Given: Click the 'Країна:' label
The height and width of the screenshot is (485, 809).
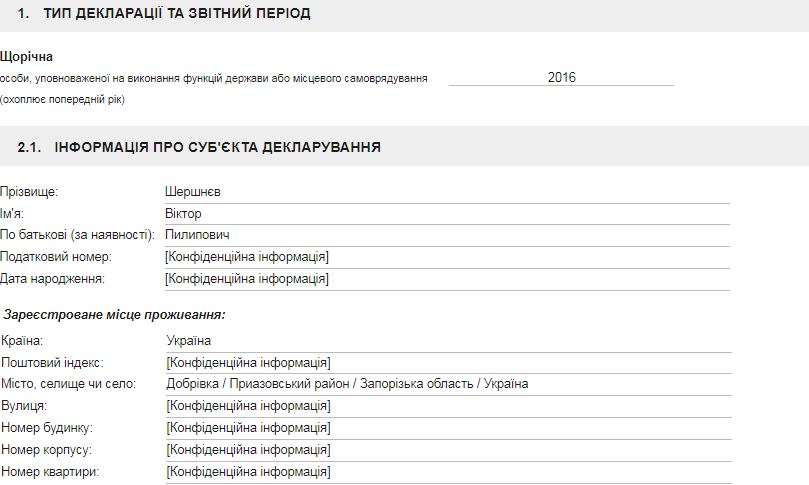Looking at the screenshot, I should click(22, 341).
